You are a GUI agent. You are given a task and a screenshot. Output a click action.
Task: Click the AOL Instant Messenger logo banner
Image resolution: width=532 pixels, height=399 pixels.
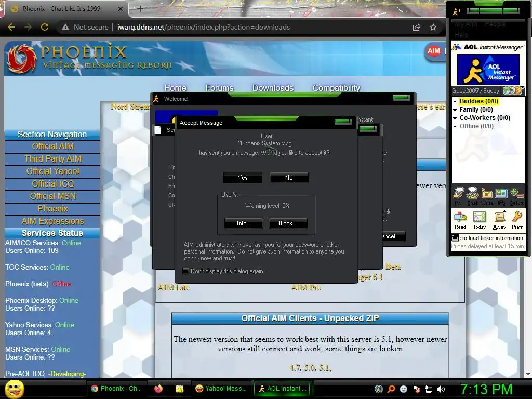[x=488, y=69]
